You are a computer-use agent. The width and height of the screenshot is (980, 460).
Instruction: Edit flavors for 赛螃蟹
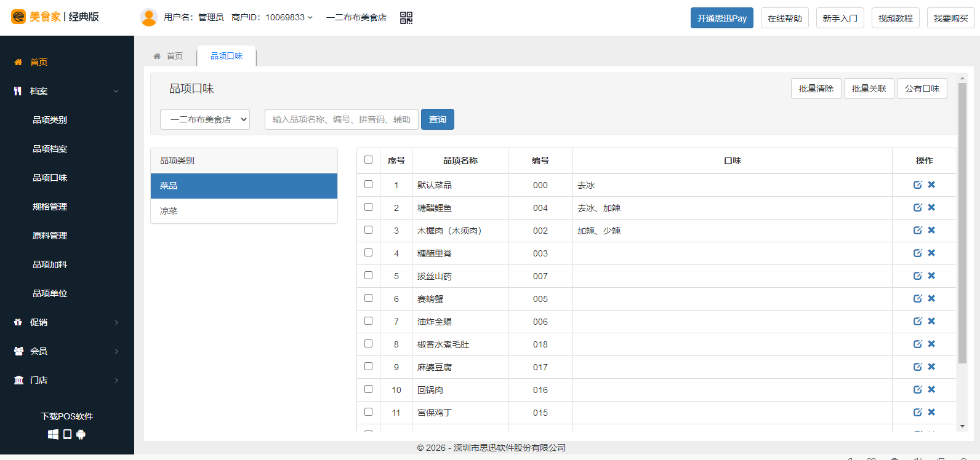pos(918,298)
